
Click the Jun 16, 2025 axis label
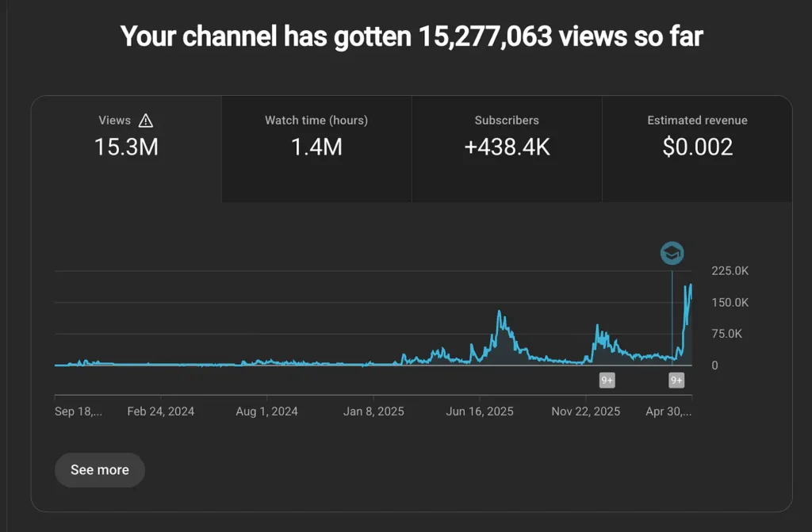[x=480, y=411]
